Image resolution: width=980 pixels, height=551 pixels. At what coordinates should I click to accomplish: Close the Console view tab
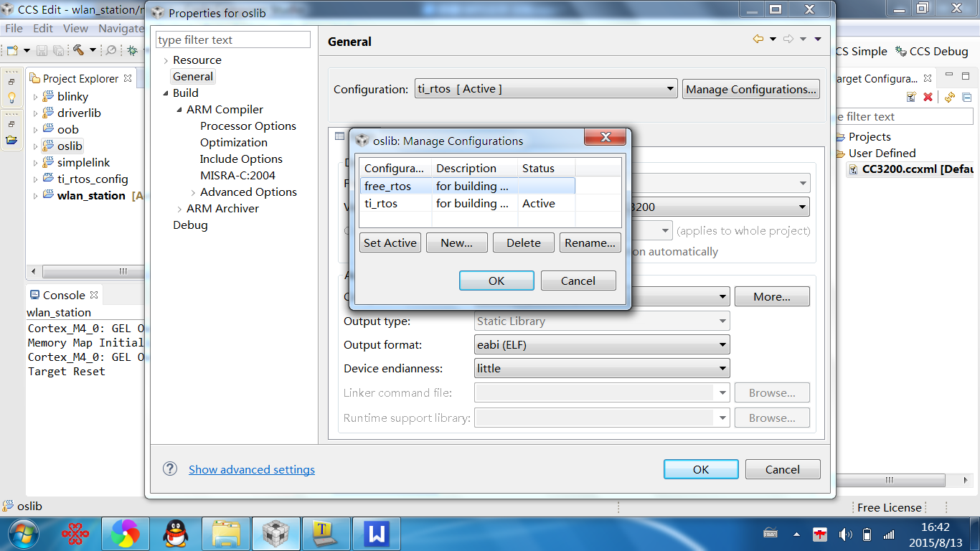click(94, 295)
